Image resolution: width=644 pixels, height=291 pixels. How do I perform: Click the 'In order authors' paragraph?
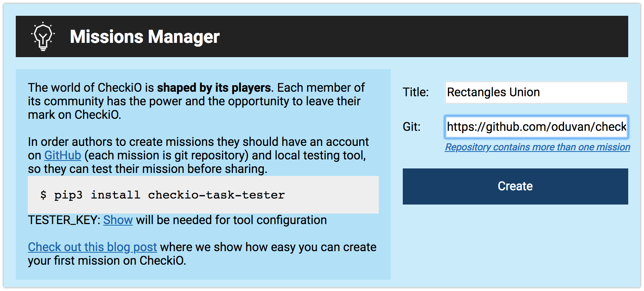pyautogui.click(x=198, y=155)
